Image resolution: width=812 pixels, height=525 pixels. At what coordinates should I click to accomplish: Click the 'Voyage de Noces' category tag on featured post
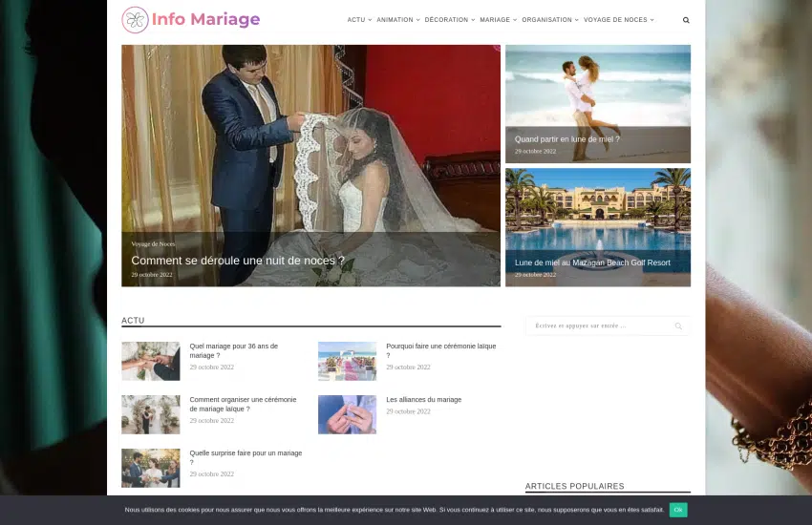click(153, 244)
